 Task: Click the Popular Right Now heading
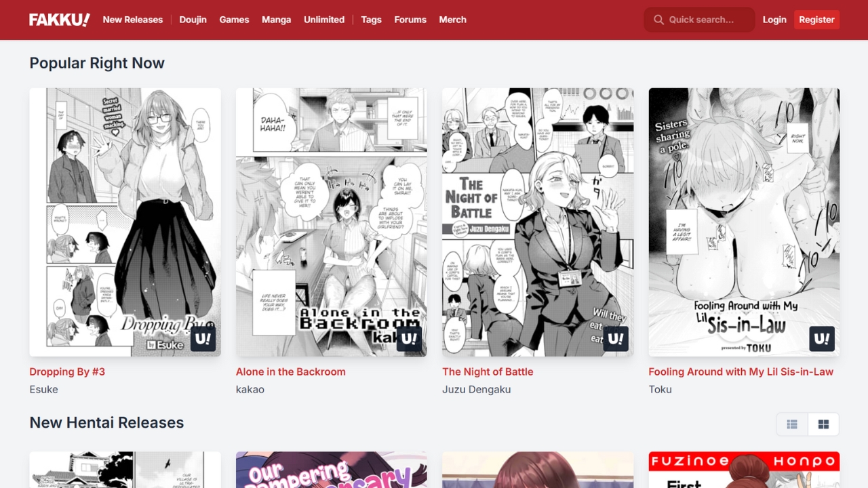pyautogui.click(x=97, y=63)
